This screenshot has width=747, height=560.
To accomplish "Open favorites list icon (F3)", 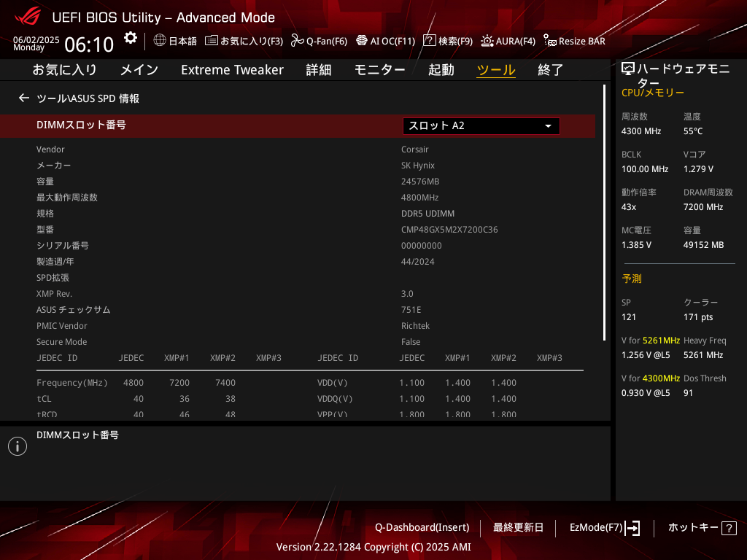I will [211, 41].
